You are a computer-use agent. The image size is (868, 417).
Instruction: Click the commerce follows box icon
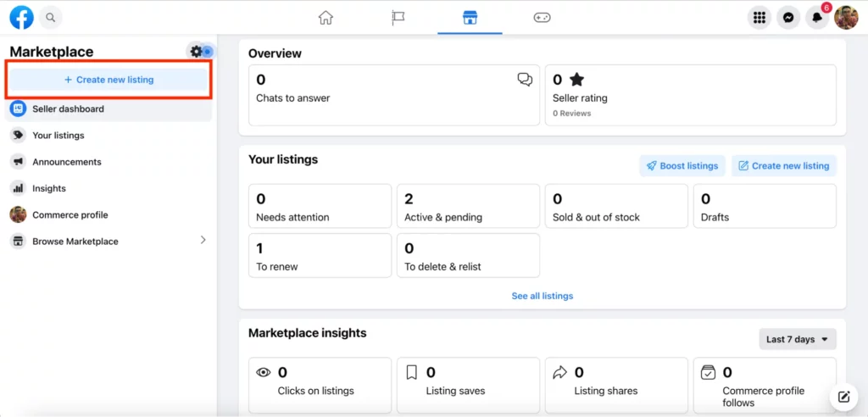tap(708, 372)
